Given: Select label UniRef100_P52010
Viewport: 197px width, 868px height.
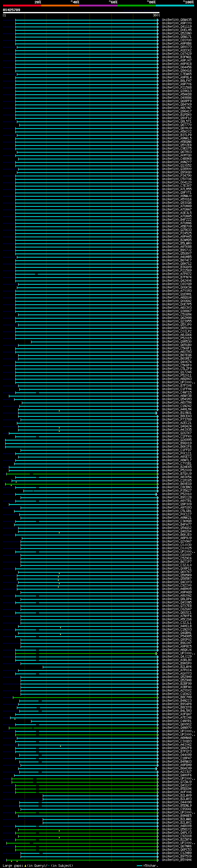Looking at the screenshot, I should 176,494.
